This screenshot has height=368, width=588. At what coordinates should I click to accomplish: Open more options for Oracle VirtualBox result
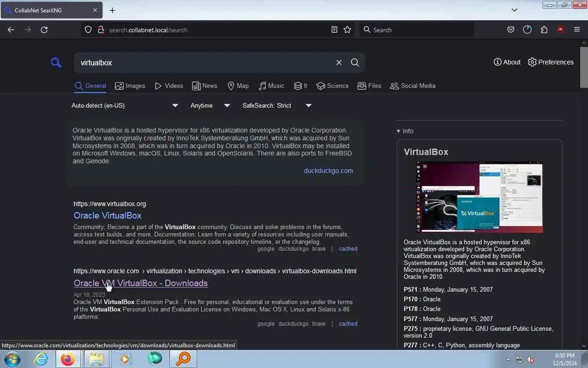(332, 249)
